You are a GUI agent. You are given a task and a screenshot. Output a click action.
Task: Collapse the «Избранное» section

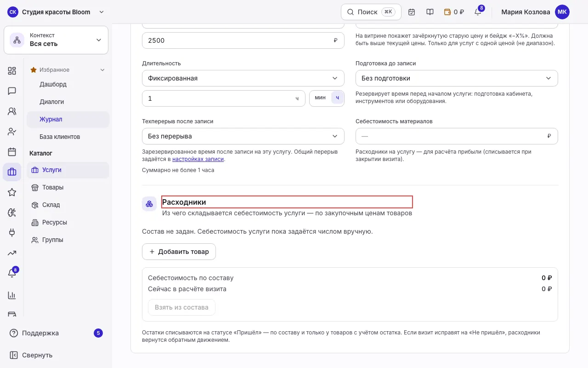pyautogui.click(x=68, y=70)
